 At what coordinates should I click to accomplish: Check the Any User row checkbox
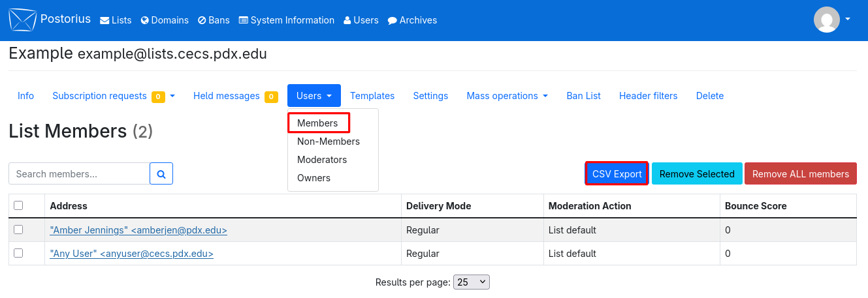[x=18, y=253]
